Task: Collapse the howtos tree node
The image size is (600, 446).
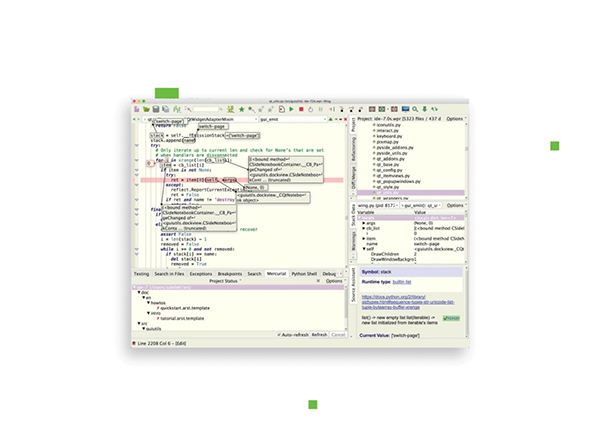Action: point(149,303)
